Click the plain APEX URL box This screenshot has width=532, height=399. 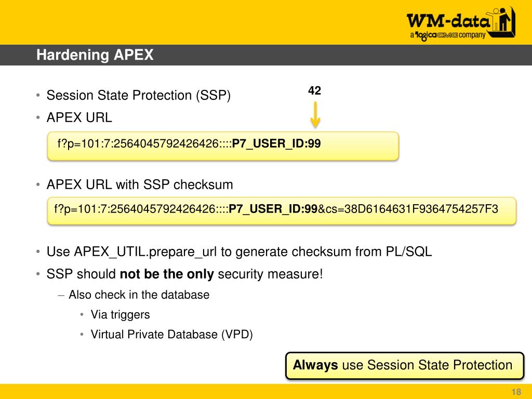[x=223, y=146]
